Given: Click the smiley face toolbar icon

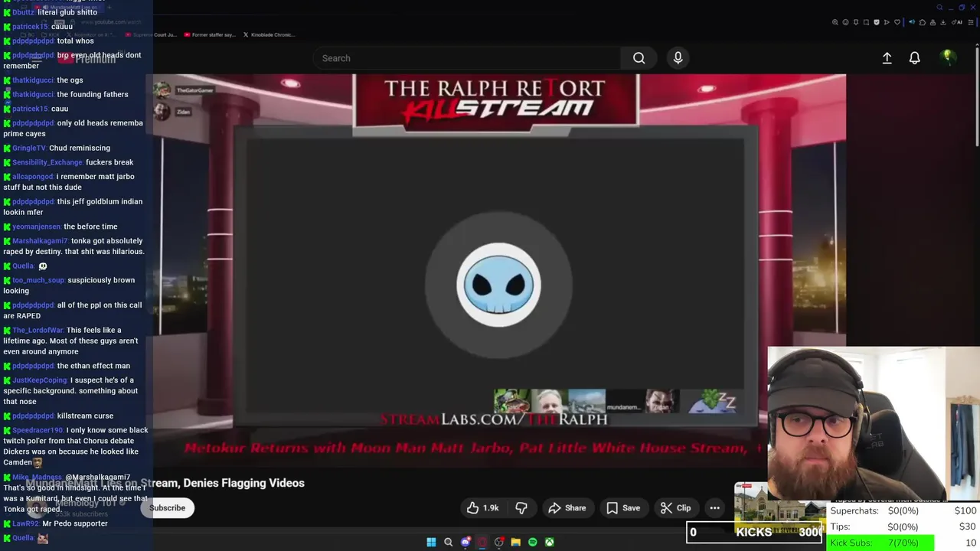Looking at the screenshot, I should (x=845, y=22).
